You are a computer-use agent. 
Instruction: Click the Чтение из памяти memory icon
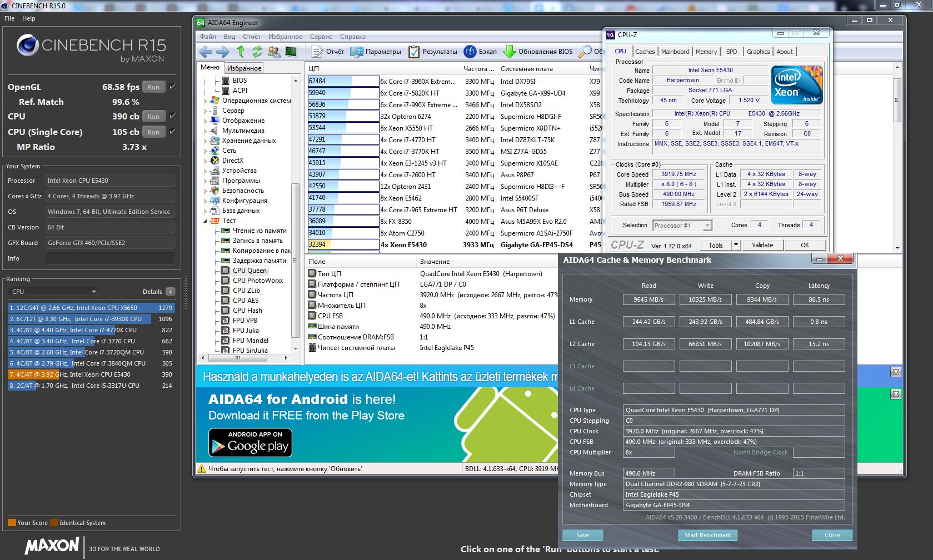pyautogui.click(x=226, y=231)
